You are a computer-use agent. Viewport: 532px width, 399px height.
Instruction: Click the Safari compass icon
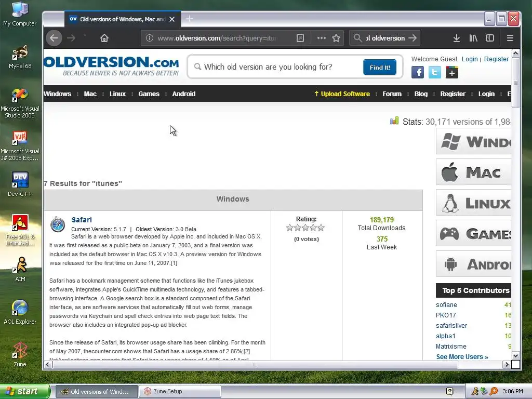[58, 224]
